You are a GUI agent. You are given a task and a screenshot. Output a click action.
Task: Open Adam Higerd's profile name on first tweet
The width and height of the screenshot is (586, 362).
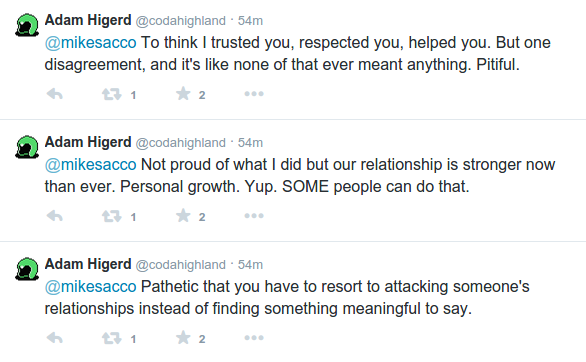click(x=88, y=20)
